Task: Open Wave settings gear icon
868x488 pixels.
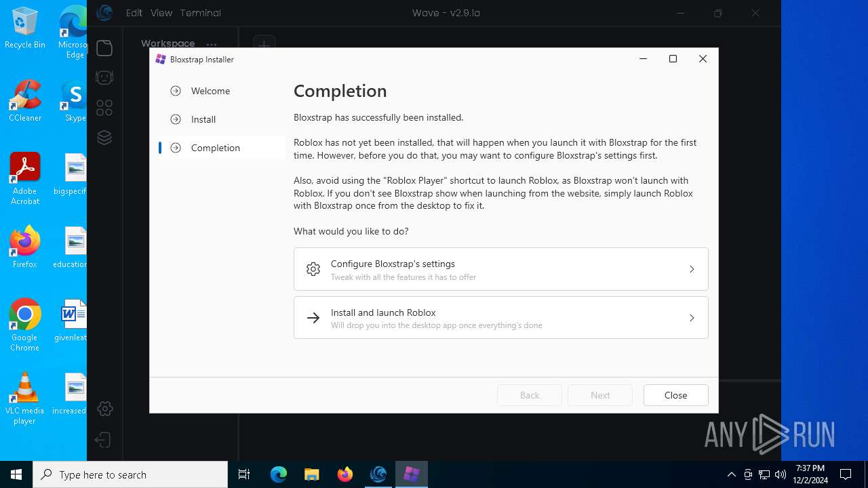Action: click(x=104, y=409)
